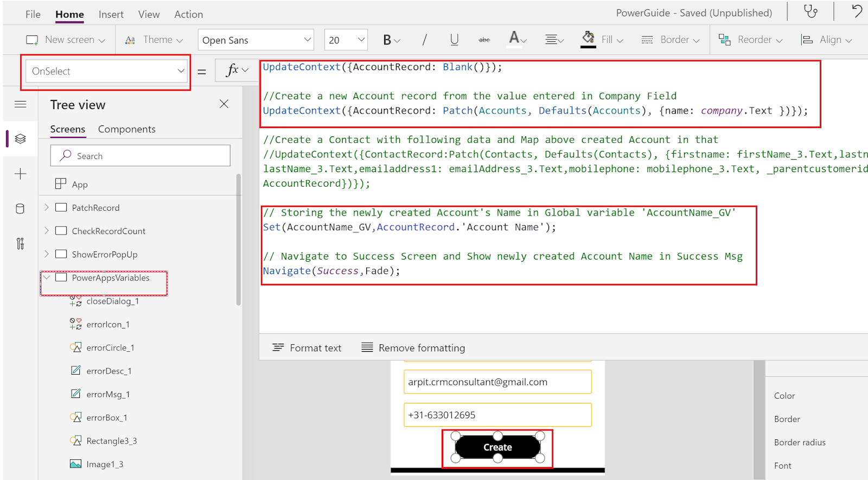Open the File menu
Screen dimensions: 868x480
tap(33, 14)
